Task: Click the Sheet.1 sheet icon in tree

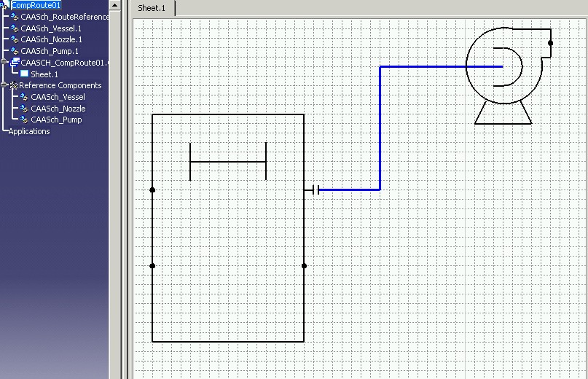Action: pos(24,74)
